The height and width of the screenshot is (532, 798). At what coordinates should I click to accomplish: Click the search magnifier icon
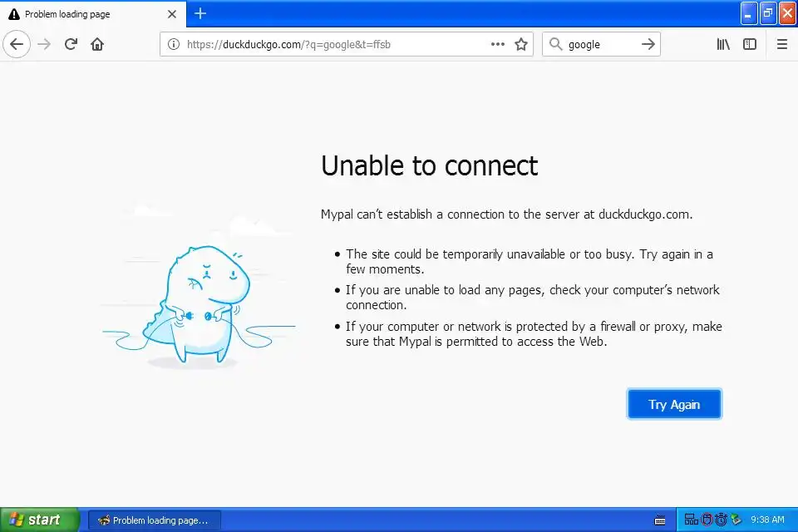pos(556,44)
